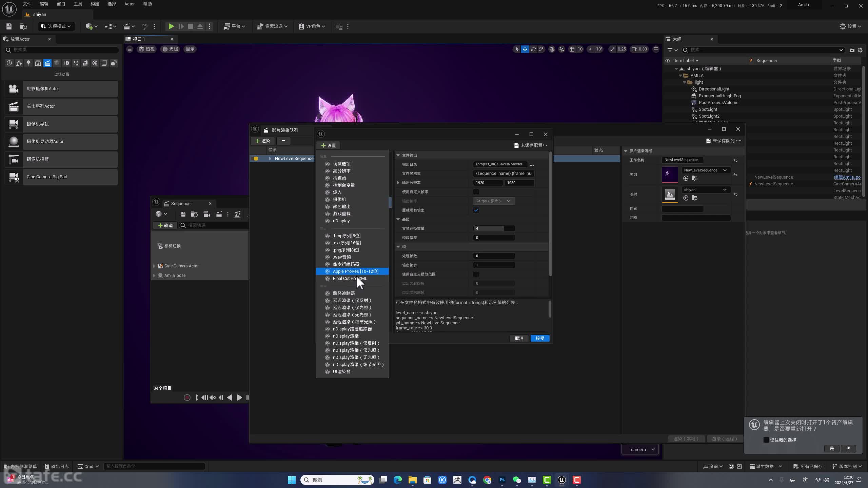The height and width of the screenshot is (488, 868).
Task: Click the add Track button in Sequencer
Action: click(x=165, y=225)
